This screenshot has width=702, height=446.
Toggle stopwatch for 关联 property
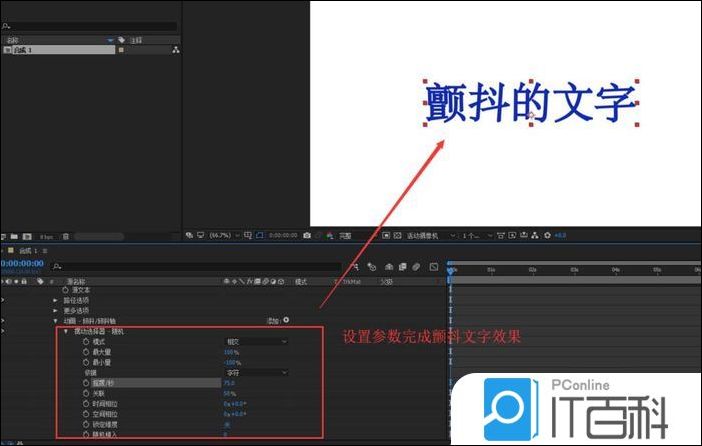[x=86, y=393]
